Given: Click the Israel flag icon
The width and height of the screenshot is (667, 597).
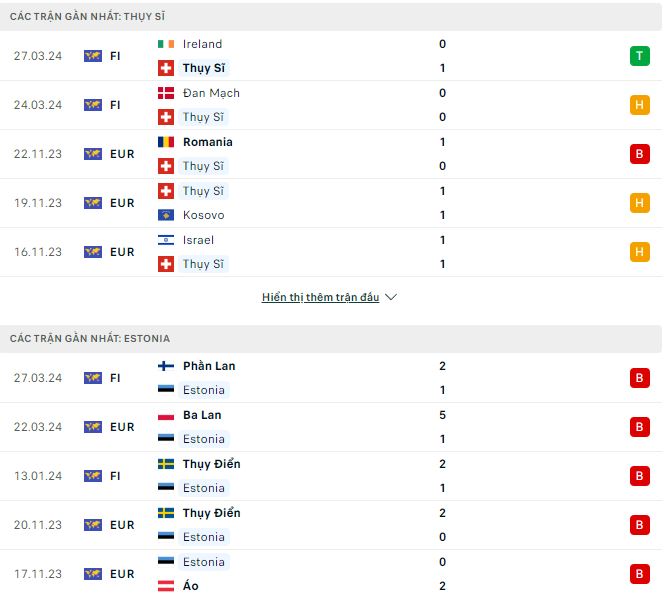Looking at the screenshot, I should (x=166, y=240).
